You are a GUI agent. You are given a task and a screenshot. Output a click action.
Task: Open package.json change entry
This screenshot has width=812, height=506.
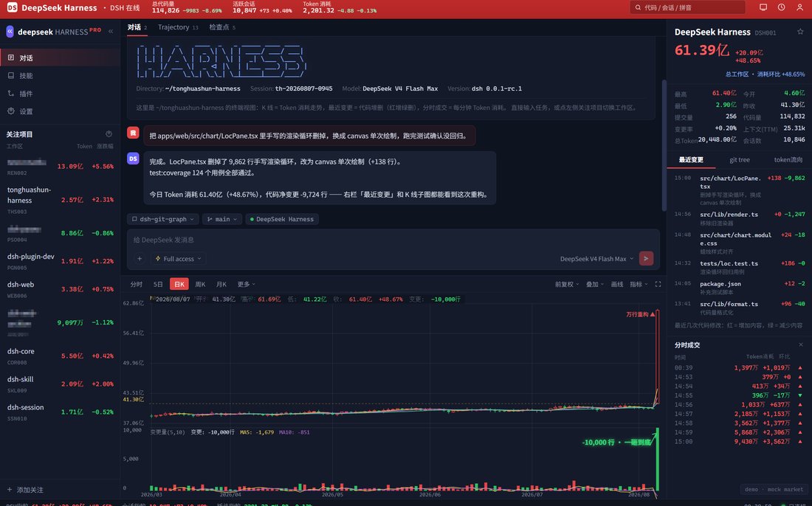(740, 288)
